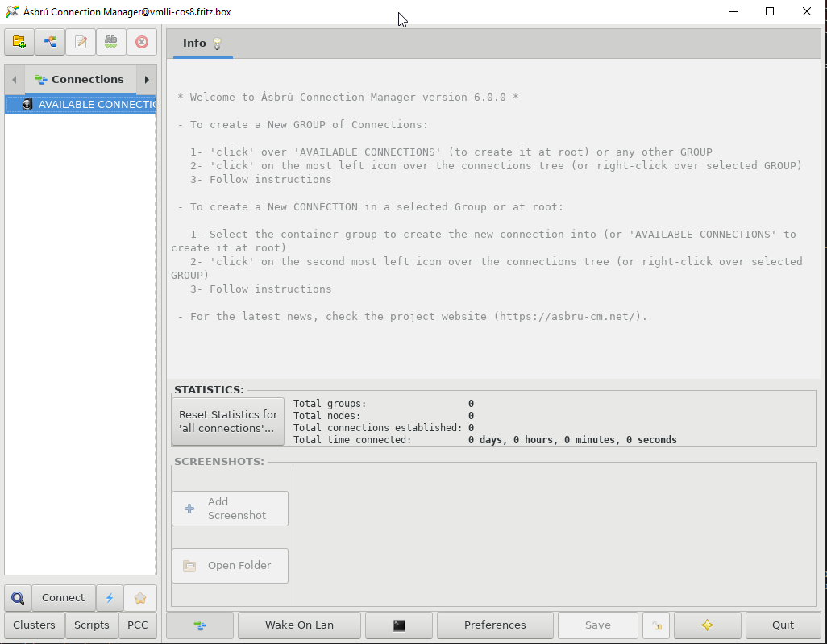Open the Clusters button
Screen dimensions: 827x644
[x=35, y=625]
